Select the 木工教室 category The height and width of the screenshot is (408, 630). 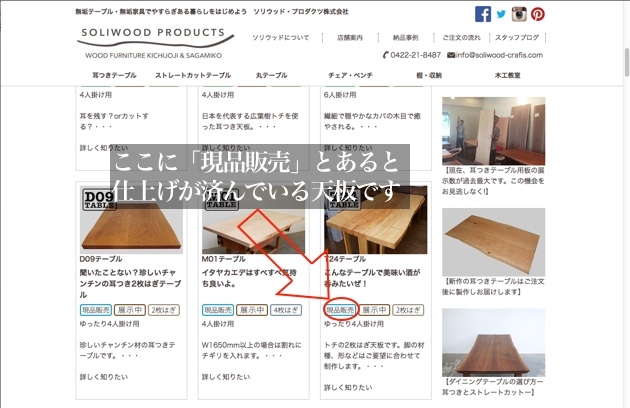(507, 75)
